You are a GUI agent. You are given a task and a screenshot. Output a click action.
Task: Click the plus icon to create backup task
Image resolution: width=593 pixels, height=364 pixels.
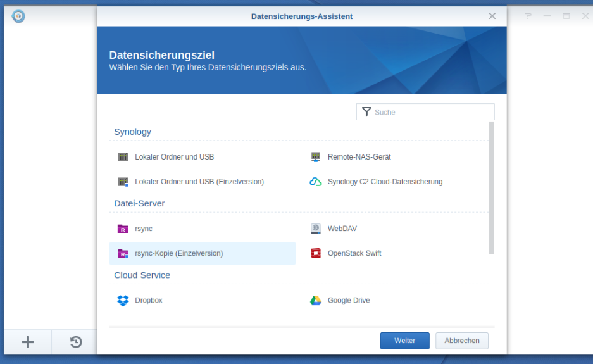(x=28, y=342)
